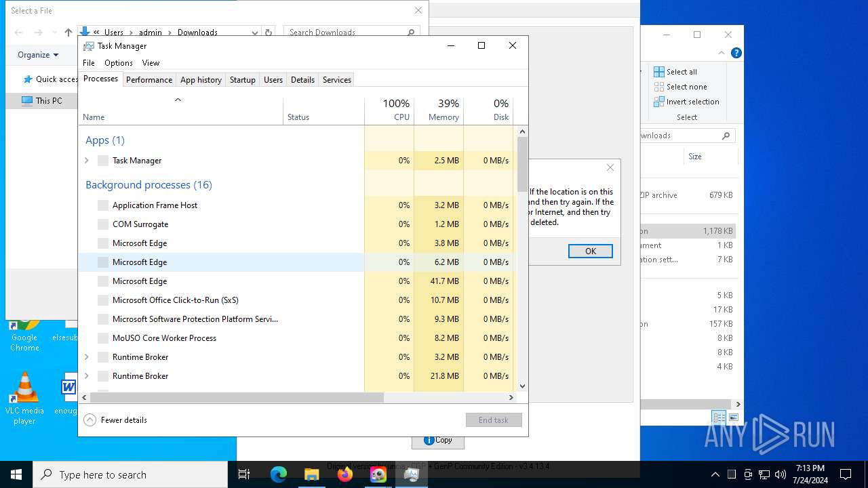Click the disabled End task button
The image size is (868, 488).
click(x=494, y=420)
